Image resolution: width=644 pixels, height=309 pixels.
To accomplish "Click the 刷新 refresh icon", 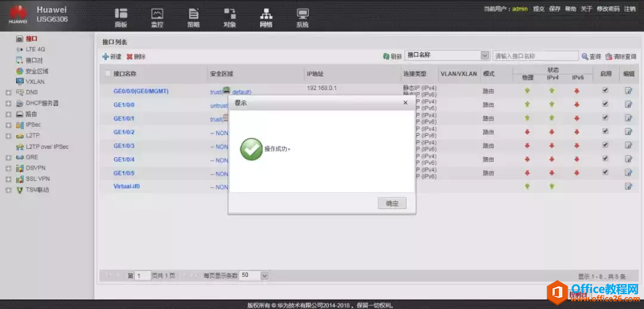I will click(386, 56).
